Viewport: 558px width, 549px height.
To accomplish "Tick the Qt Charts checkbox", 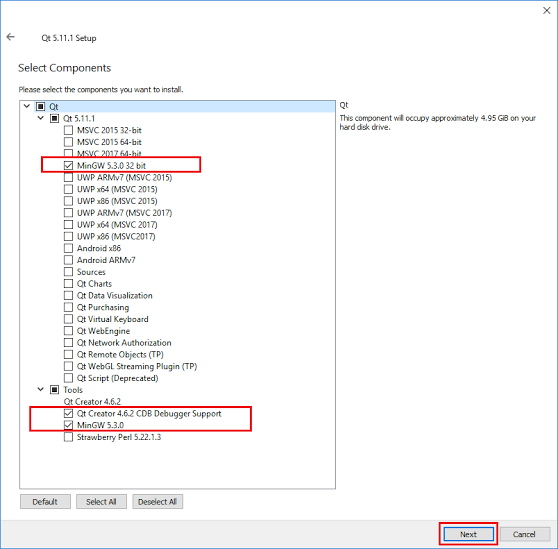I will tap(68, 284).
